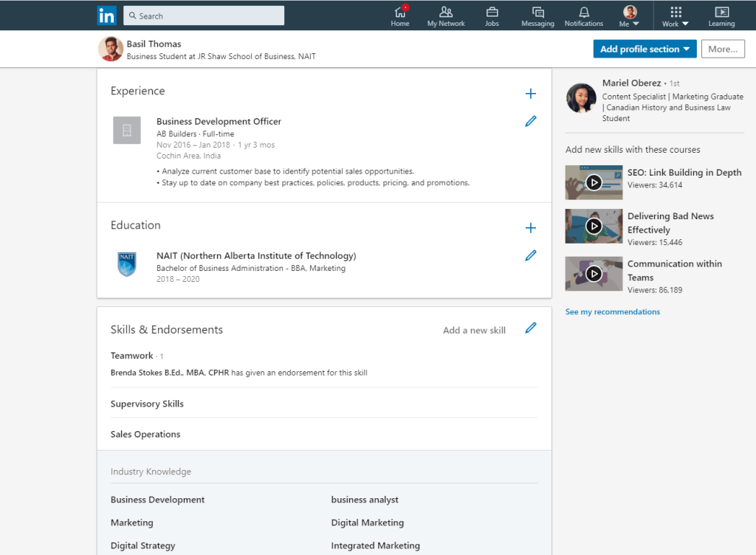Click the plus icon to add Experience
Viewport: 756px width, 555px height.
point(530,94)
